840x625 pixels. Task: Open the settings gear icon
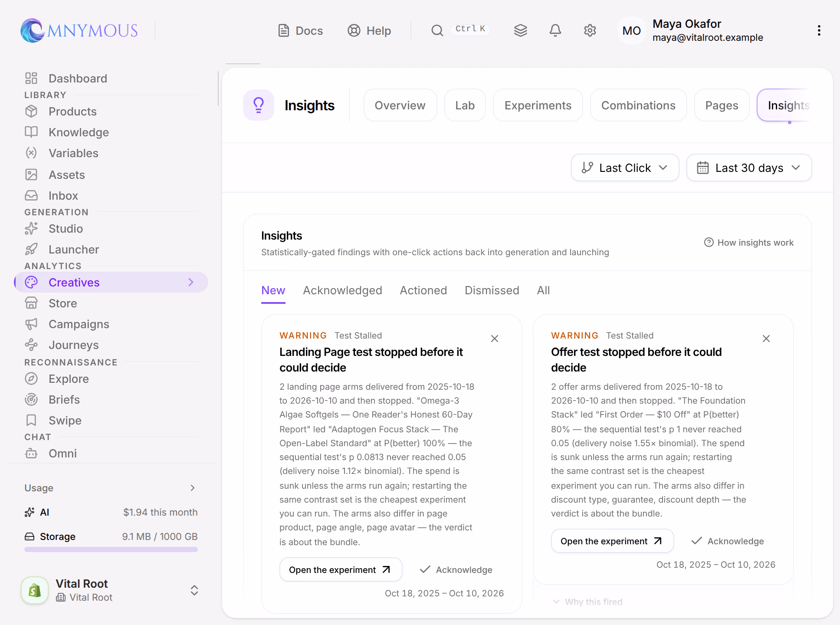(590, 30)
